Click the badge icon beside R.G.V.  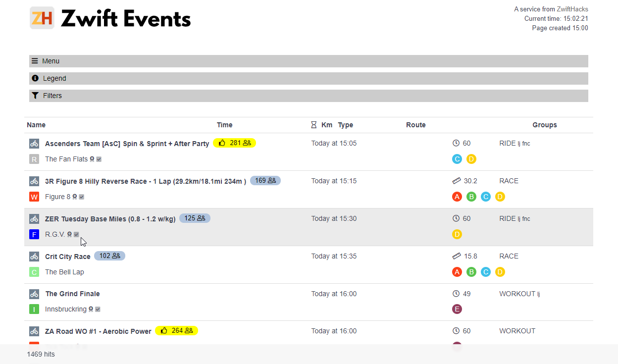70,234
